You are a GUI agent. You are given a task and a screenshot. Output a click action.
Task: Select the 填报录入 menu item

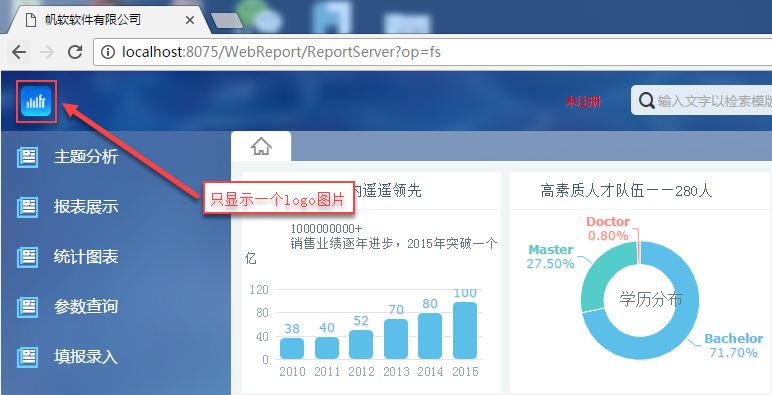pos(86,357)
